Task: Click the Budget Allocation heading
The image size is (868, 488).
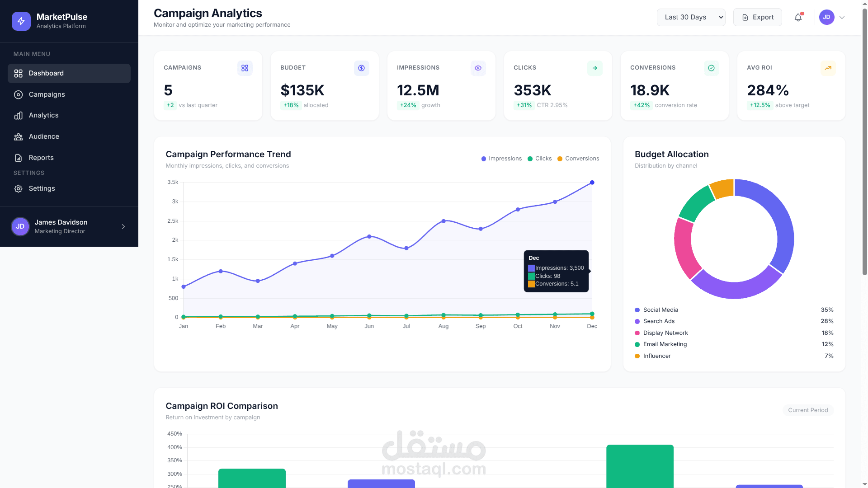Action: [x=671, y=155]
